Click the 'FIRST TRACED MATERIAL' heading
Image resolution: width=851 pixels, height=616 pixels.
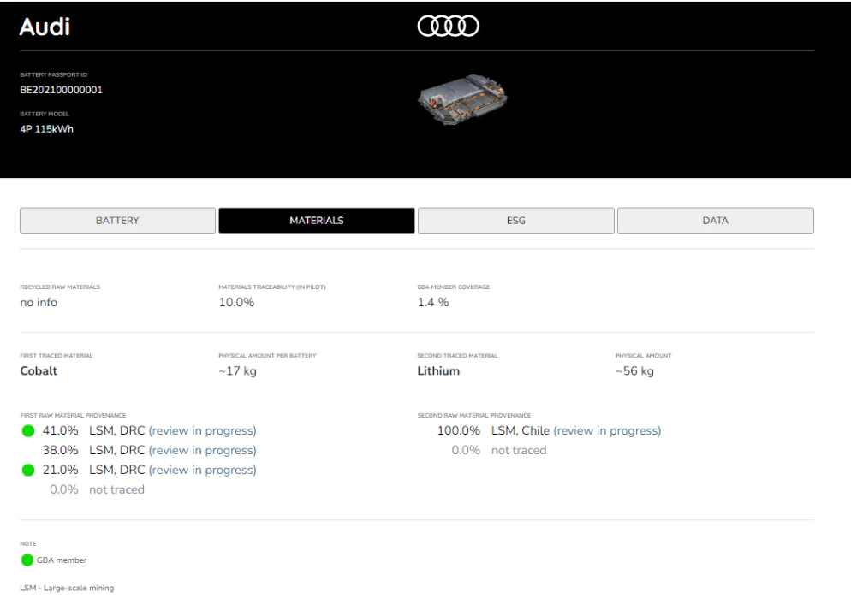point(57,356)
